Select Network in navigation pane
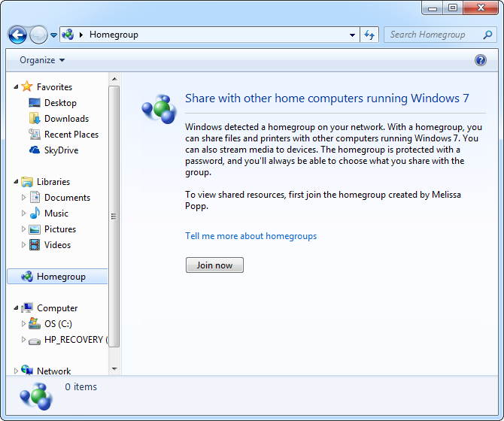This screenshot has width=504, height=421. tap(53, 371)
